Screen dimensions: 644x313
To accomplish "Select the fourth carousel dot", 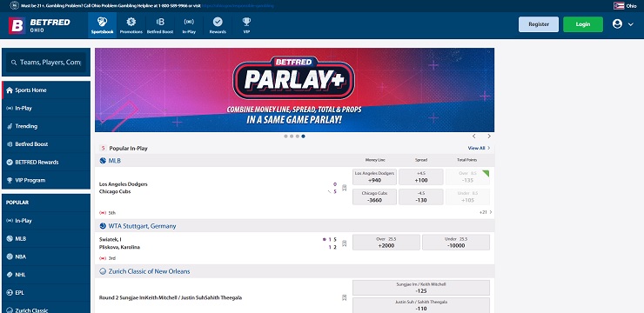I will tap(303, 137).
